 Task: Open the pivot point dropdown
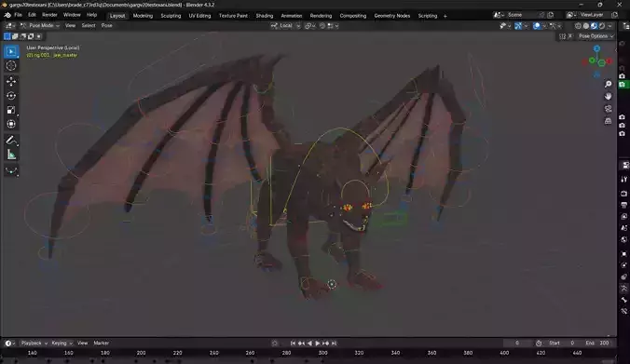click(x=309, y=26)
